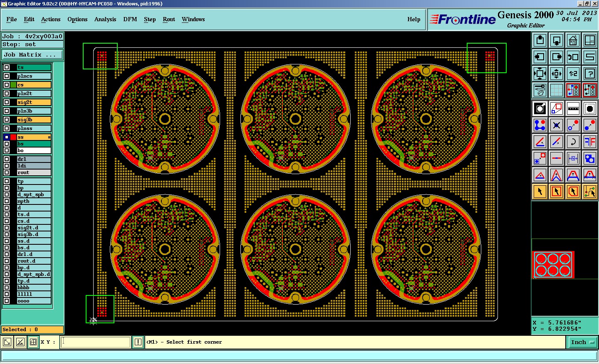599x364 pixels.
Task: Select the pln2t layer name
Action: pos(34,93)
